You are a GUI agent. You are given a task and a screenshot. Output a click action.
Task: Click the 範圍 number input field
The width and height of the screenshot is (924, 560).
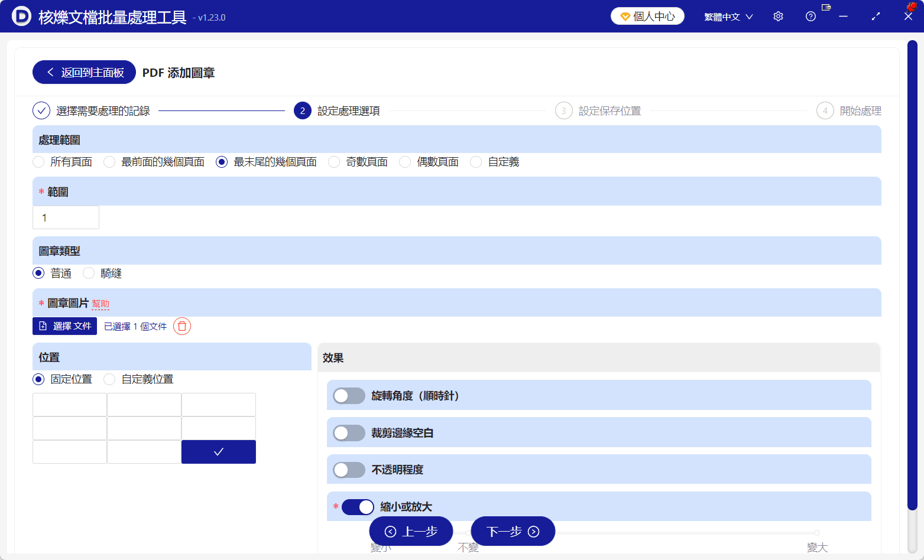[66, 217]
